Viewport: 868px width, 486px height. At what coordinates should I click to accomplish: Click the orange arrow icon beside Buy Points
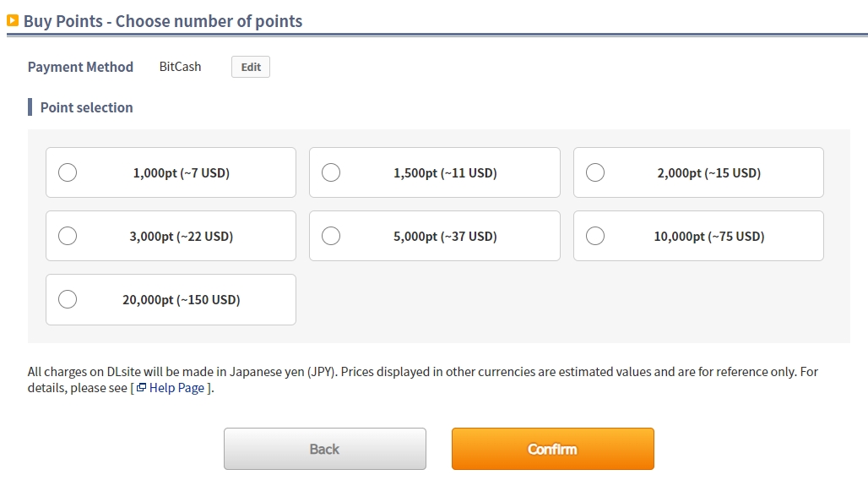[13, 20]
